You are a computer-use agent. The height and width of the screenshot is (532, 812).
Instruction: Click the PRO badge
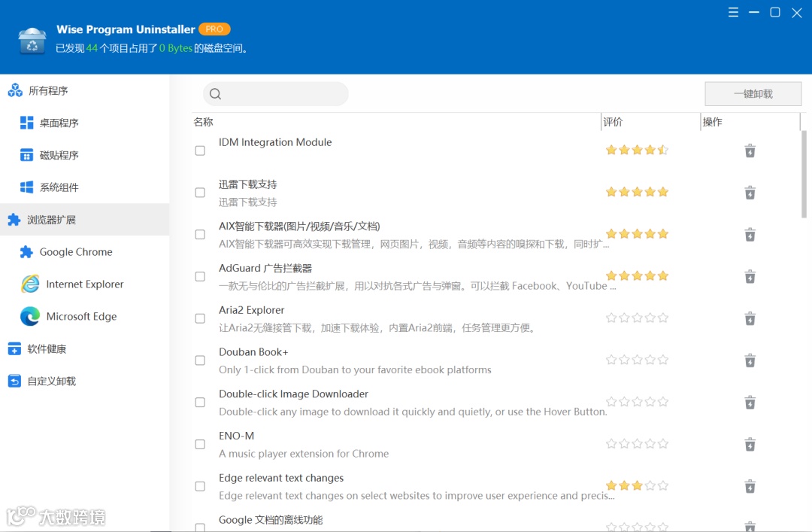click(x=214, y=29)
